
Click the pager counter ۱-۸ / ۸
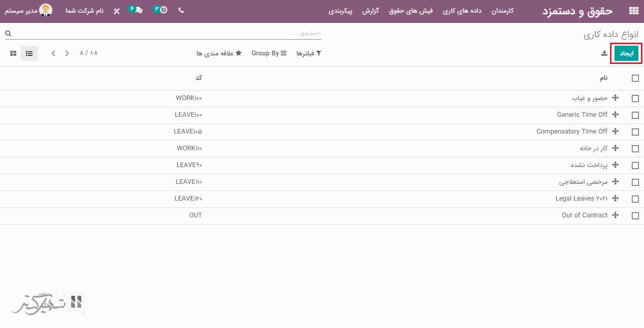[x=89, y=53]
